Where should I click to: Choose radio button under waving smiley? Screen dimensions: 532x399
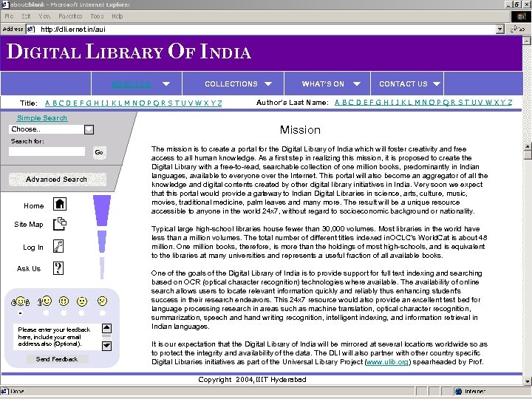46,313
